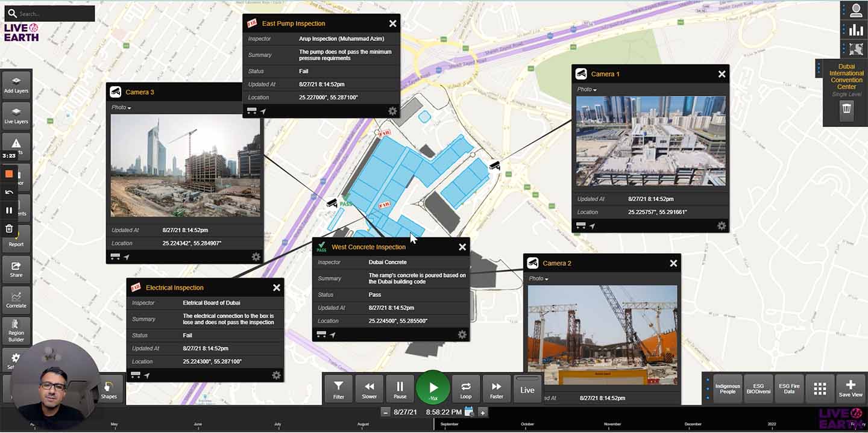The width and height of the screenshot is (868, 433).
Task: Click the November marker on the timeline
Action: pos(612,424)
